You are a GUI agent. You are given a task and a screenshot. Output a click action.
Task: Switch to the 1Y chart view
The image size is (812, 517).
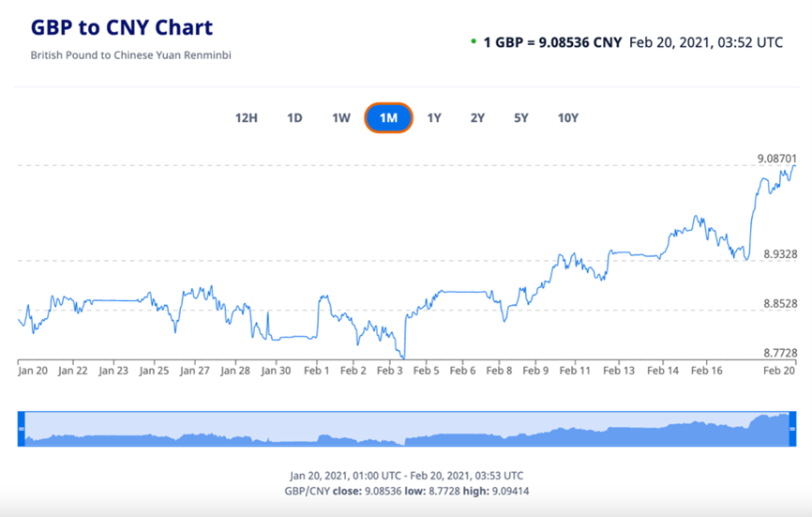click(x=434, y=118)
